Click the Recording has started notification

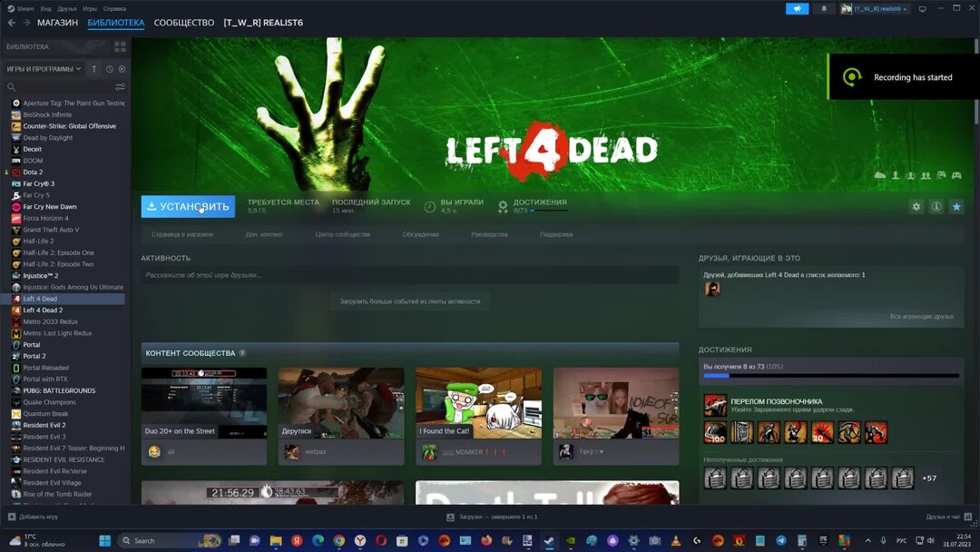tap(903, 77)
